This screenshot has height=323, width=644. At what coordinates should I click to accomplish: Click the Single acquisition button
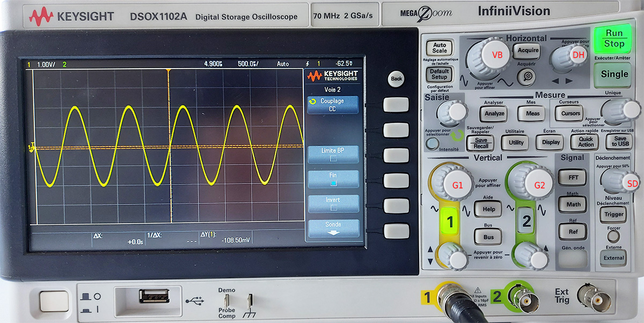tap(614, 75)
